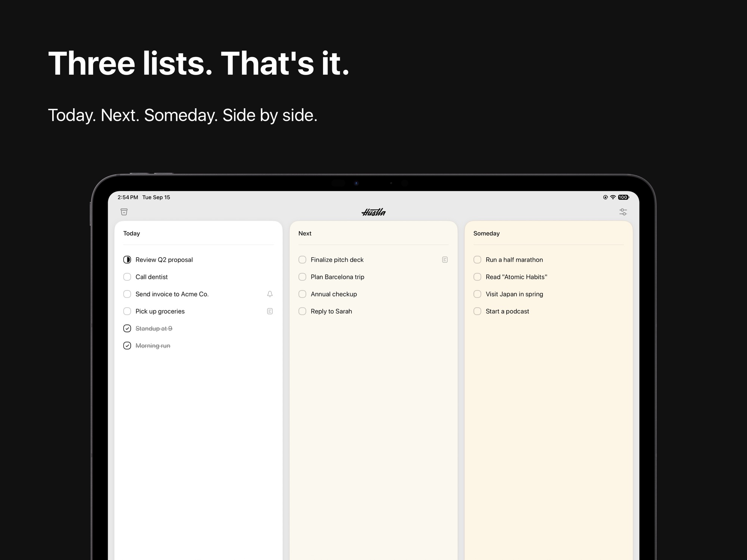The width and height of the screenshot is (747, 560).
Task: Tap the battery indicator
Action: (623, 197)
